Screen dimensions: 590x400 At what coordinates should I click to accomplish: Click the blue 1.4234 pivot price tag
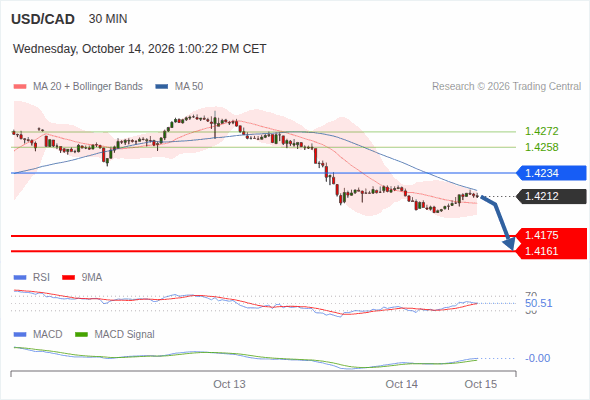(x=551, y=173)
